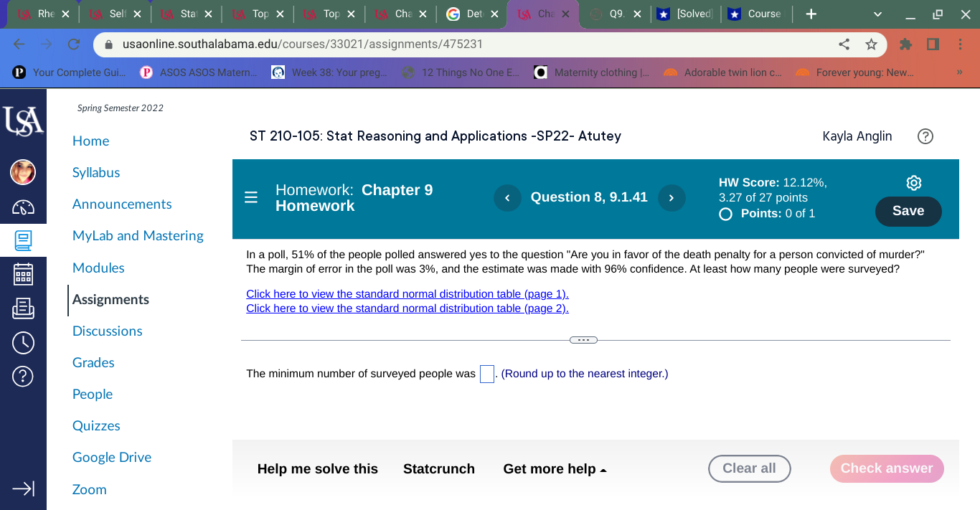Open the help circle icon beside Kayla Anglin
This screenshot has height=510, width=980.
(925, 136)
